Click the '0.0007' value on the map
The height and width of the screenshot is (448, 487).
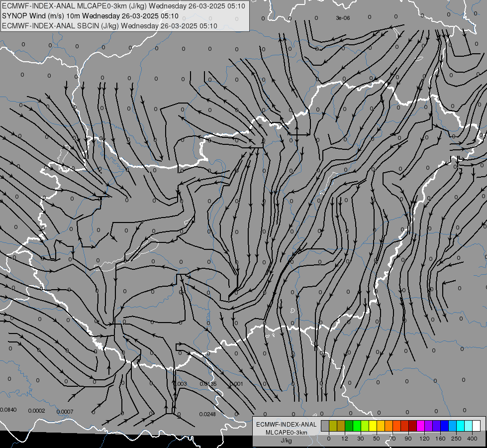click(65, 412)
